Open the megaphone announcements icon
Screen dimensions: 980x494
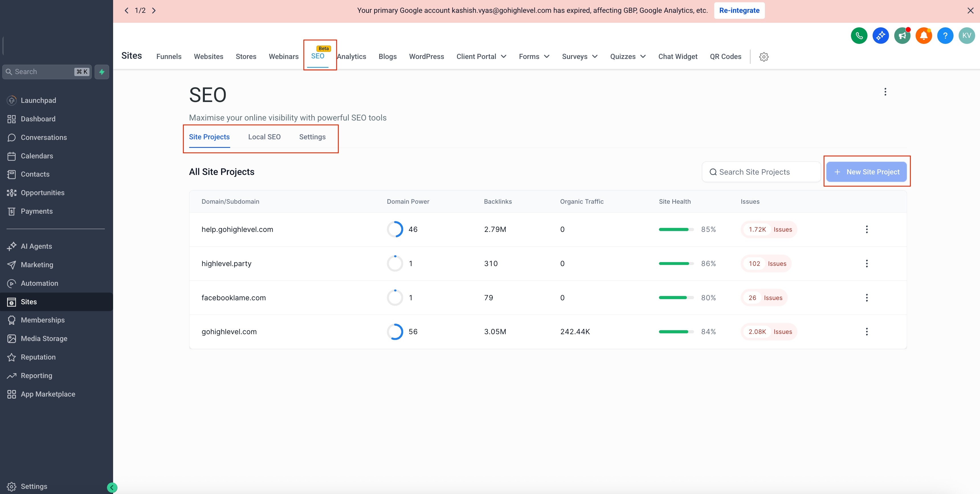click(902, 36)
